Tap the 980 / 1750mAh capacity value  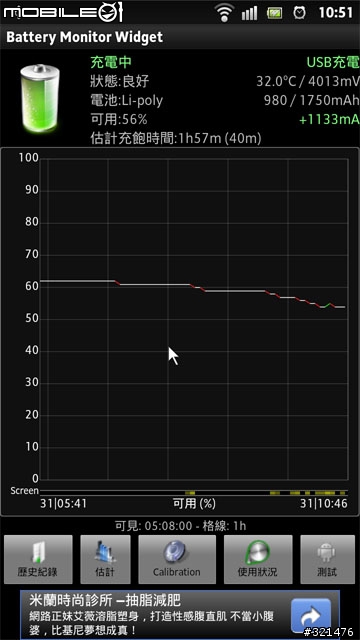311,100
